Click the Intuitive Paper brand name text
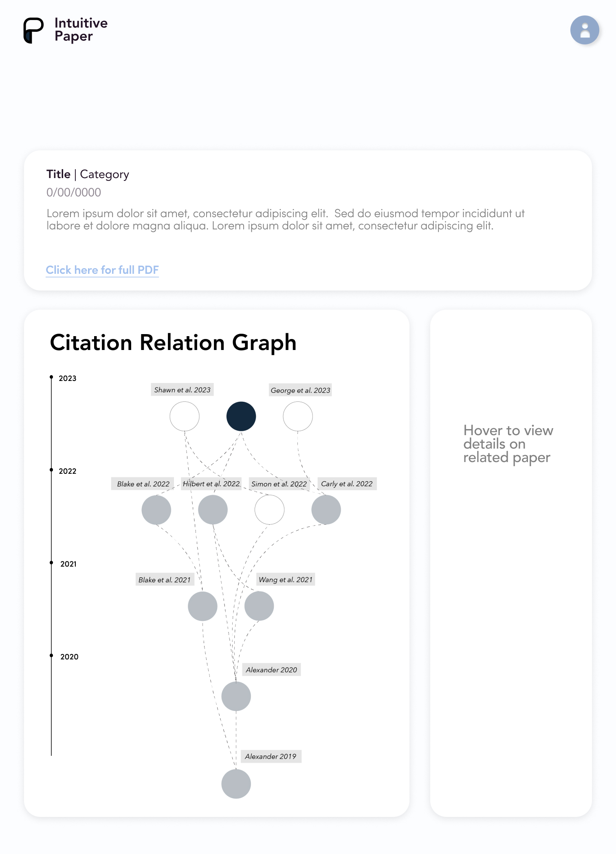This screenshot has width=616, height=854. [x=81, y=30]
